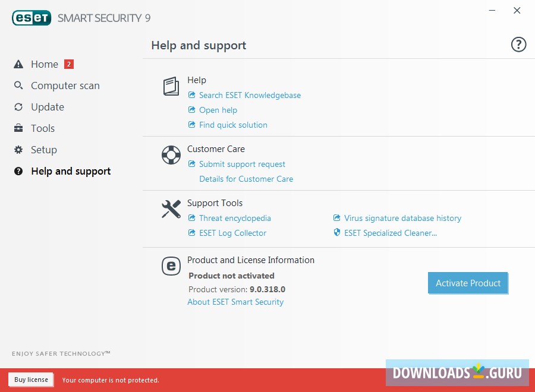Click the red notification badge showing 2
535x392 pixels.
pos(69,64)
